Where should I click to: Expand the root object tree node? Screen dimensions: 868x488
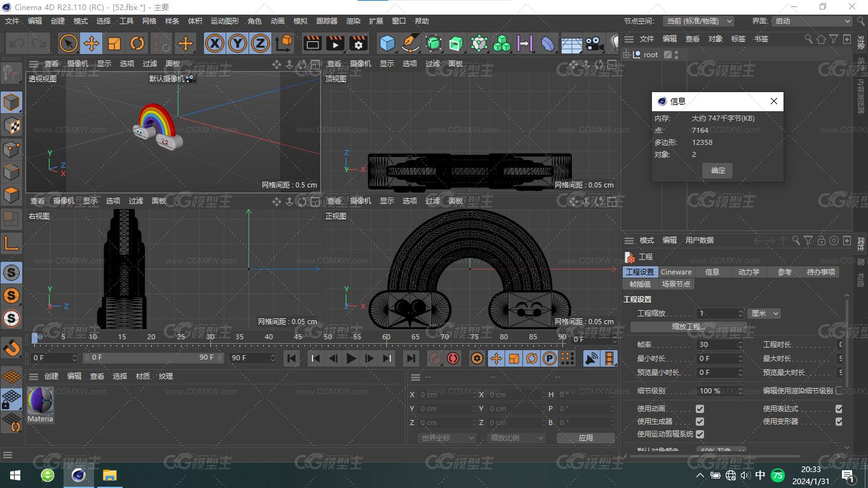pyautogui.click(x=627, y=55)
